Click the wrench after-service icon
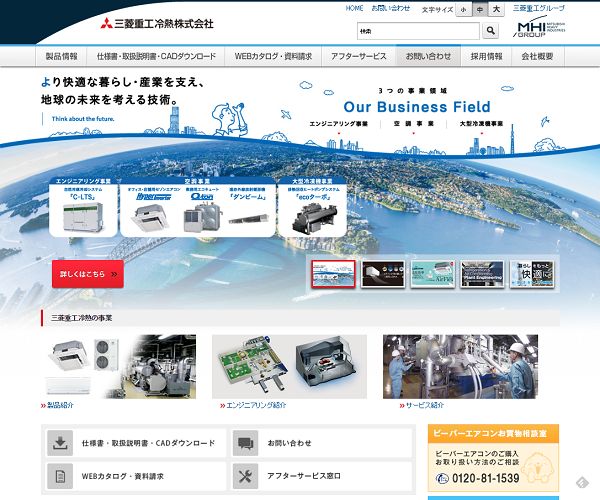 (245, 476)
